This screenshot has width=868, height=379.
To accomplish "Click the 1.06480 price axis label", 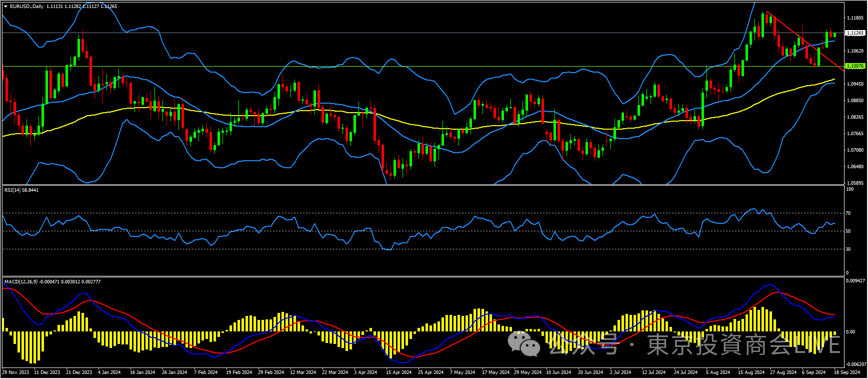I will tap(855, 167).
